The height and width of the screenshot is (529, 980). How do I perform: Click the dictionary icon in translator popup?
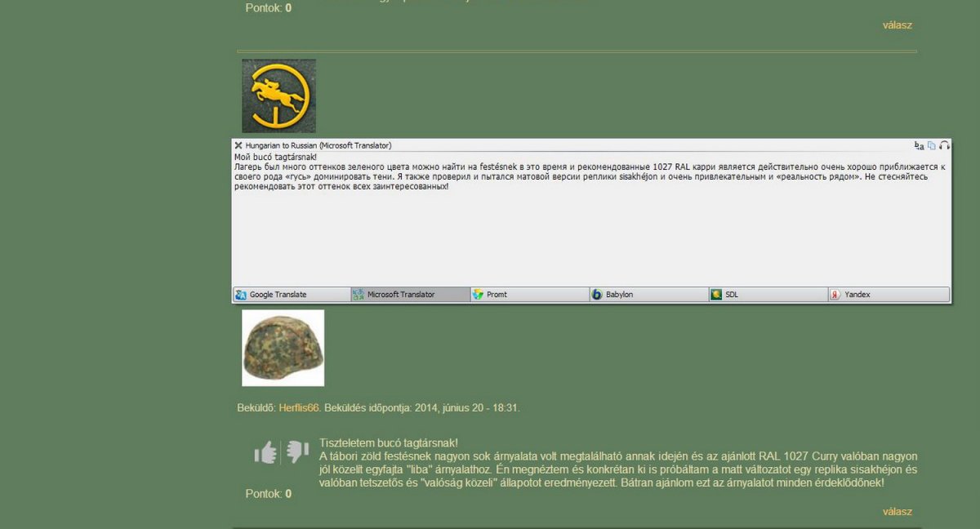click(x=920, y=145)
